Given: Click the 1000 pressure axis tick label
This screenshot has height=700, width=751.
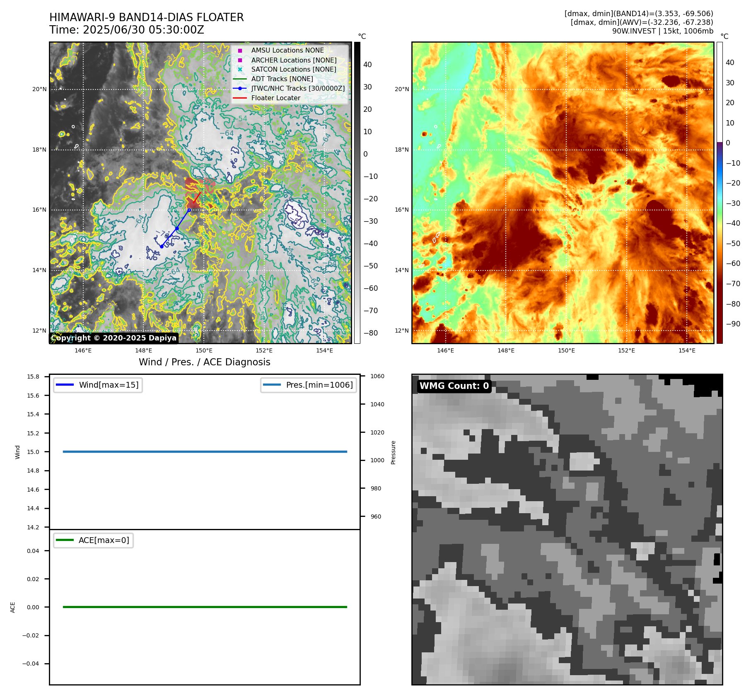Looking at the screenshot, I should pos(377,460).
